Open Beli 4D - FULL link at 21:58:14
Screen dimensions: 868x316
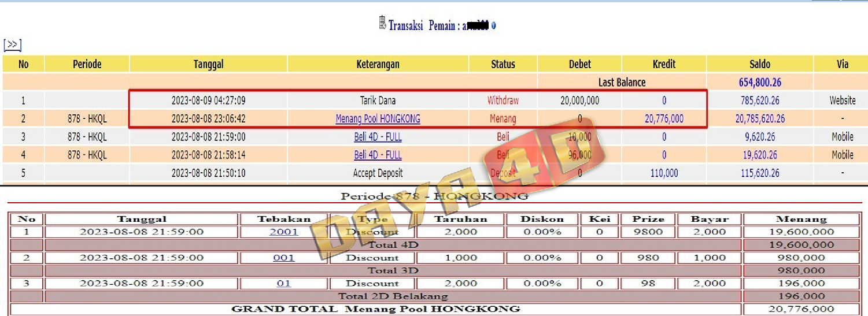[x=378, y=155]
